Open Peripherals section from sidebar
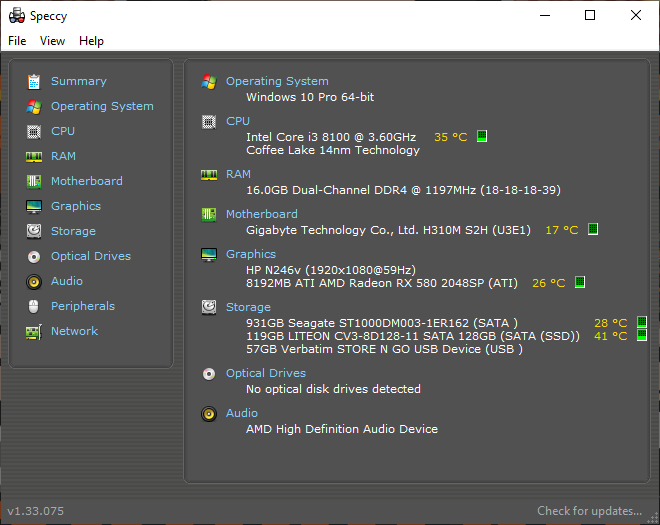The width and height of the screenshot is (660, 525). (83, 306)
